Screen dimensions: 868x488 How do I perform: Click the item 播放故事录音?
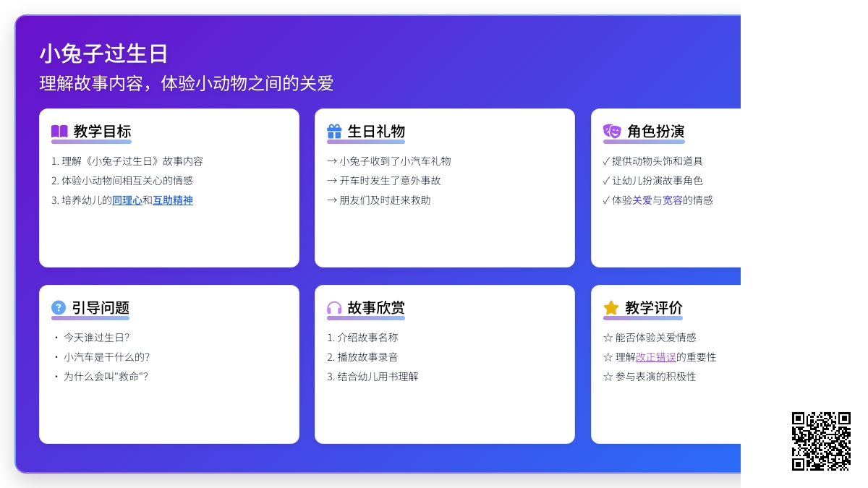367,357
